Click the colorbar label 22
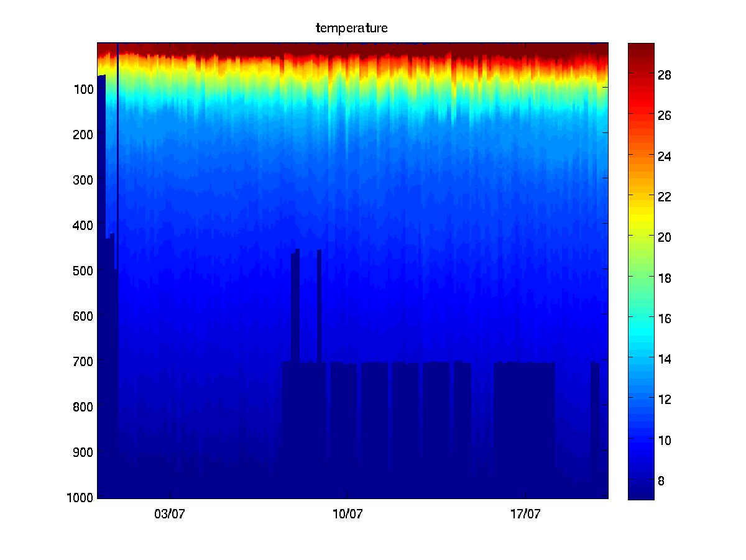This screenshot has height=560, width=746. tap(664, 196)
